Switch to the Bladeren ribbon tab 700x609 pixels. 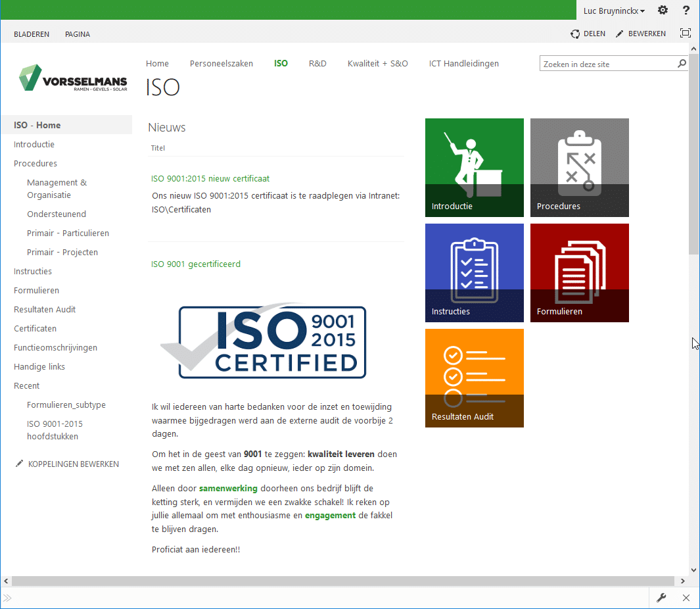coord(32,34)
